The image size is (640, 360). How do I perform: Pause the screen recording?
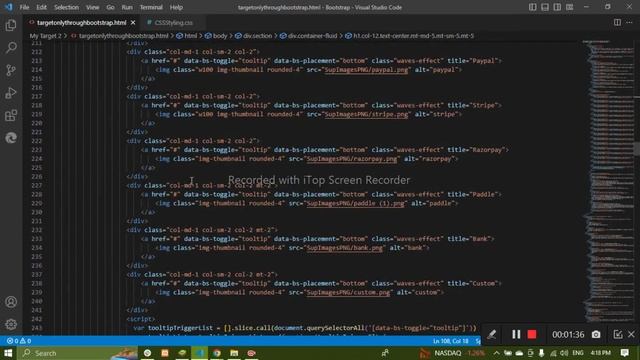516,334
